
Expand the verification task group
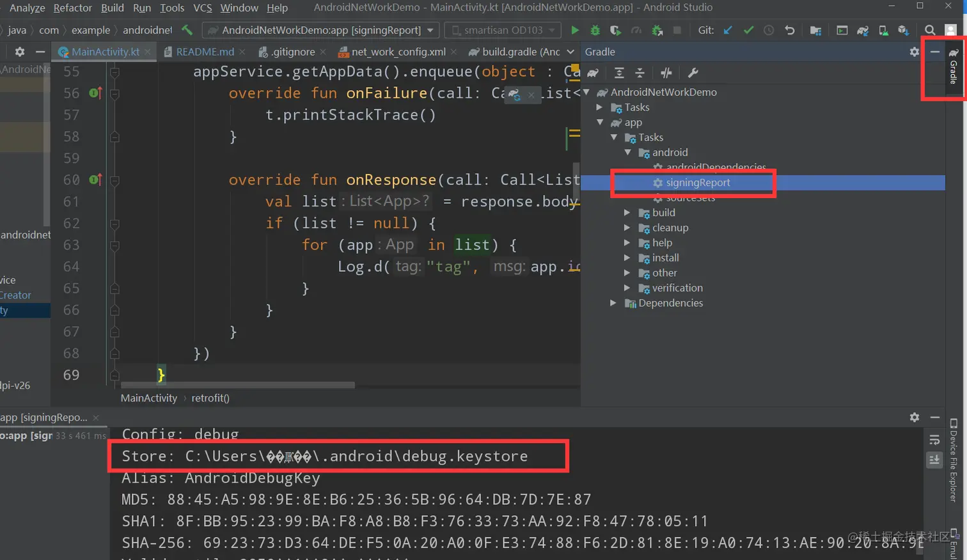tap(627, 288)
